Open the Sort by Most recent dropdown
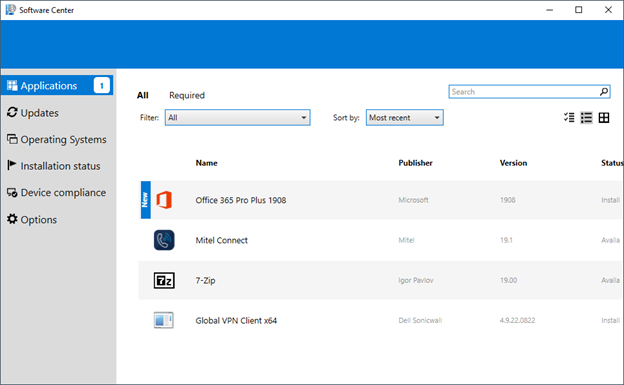Screen dimensions: 624x385 click(404, 117)
